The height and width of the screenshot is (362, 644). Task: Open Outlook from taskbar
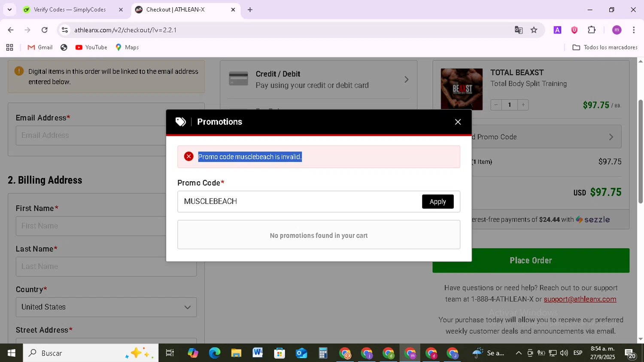(301, 353)
